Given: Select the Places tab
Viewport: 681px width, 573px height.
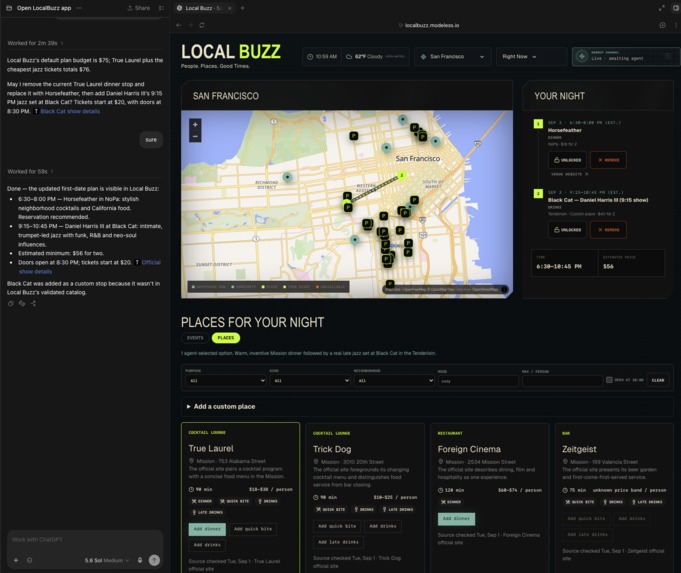Looking at the screenshot, I should coord(225,338).
